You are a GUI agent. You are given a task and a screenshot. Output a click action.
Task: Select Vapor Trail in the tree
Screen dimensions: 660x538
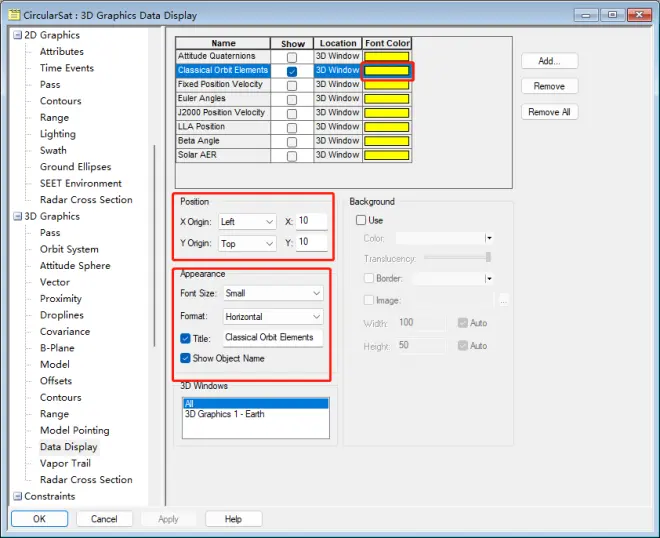tap(65, 463)
